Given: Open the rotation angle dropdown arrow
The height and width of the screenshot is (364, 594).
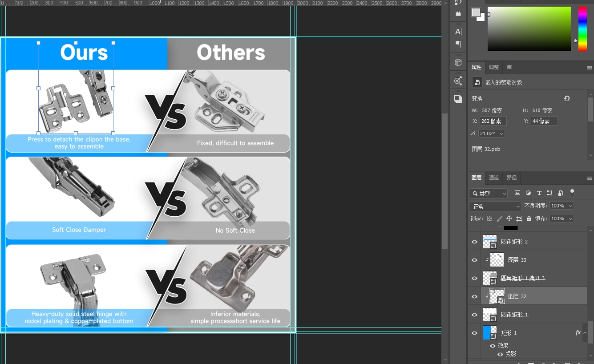Looking at the screenshot, I should click(x=501, y=133).
